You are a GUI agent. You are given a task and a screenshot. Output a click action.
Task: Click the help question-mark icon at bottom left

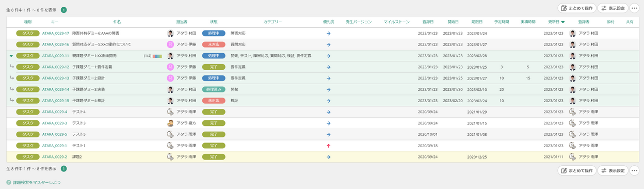click(9, 182)
